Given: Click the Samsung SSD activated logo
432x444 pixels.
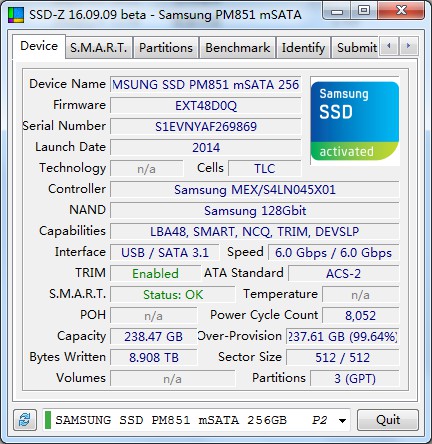Looking at the screenshot, I should click(355, 121).
